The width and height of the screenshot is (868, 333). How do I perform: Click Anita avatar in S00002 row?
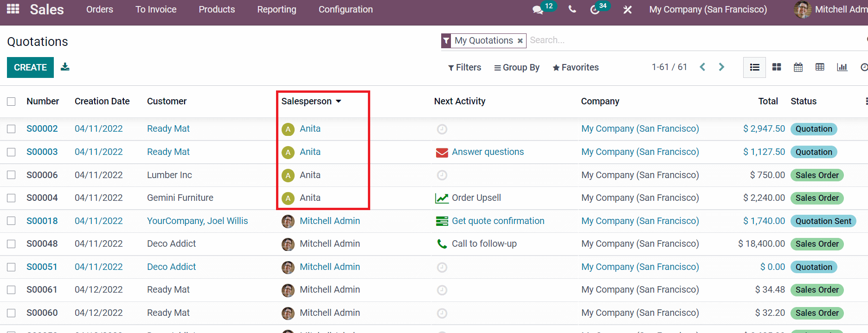pyautogui.click(x=288, y=129)
